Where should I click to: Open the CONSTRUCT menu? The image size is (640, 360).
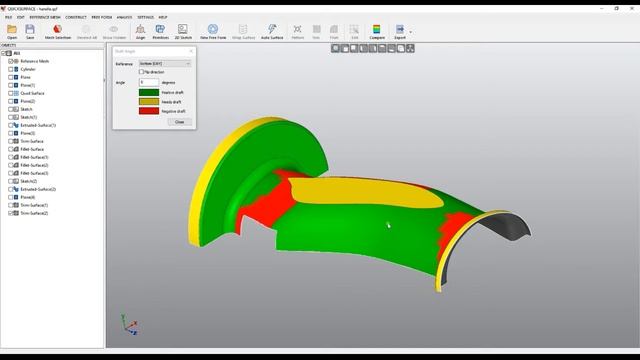[x=76, y=18]
